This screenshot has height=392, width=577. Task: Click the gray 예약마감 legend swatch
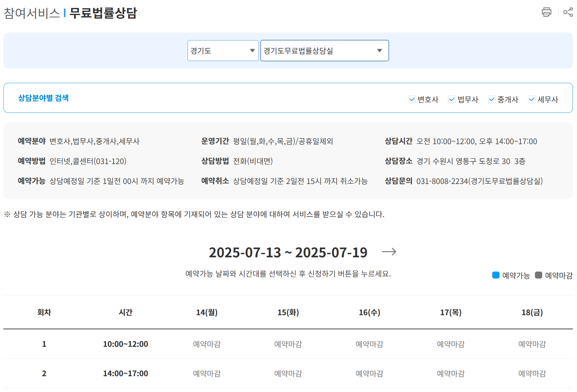pos(538,275)
